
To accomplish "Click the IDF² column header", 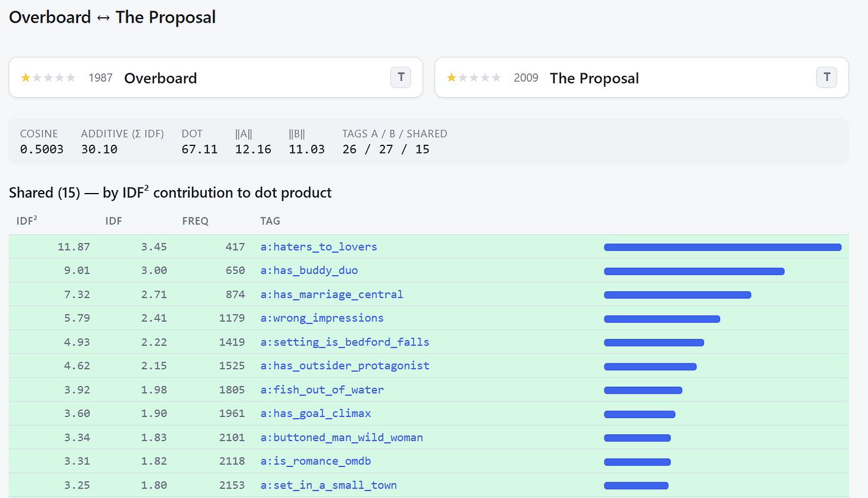I will coord(27,221).
